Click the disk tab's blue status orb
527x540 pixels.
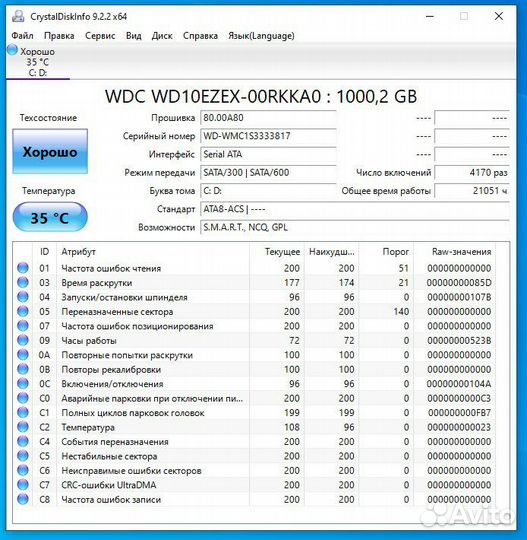click(x=12, y=50)
